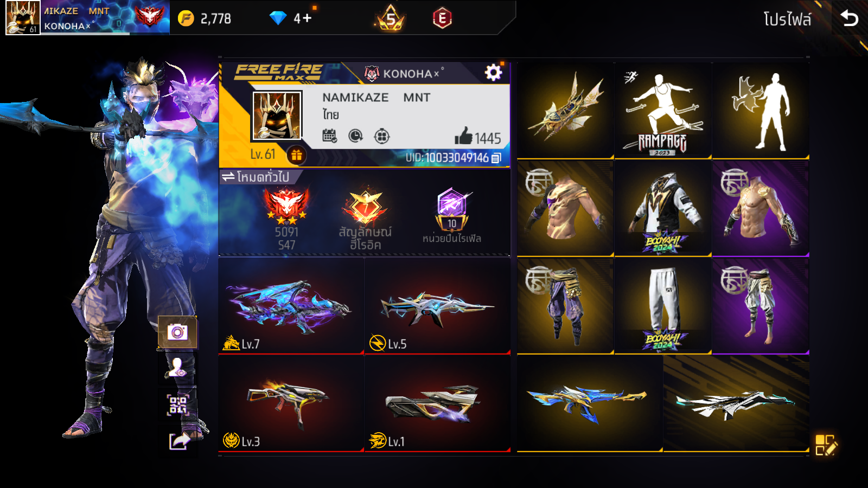
Task: Open the QR code scanner icon
Action: pyautogui.click(x=177, y=405)
